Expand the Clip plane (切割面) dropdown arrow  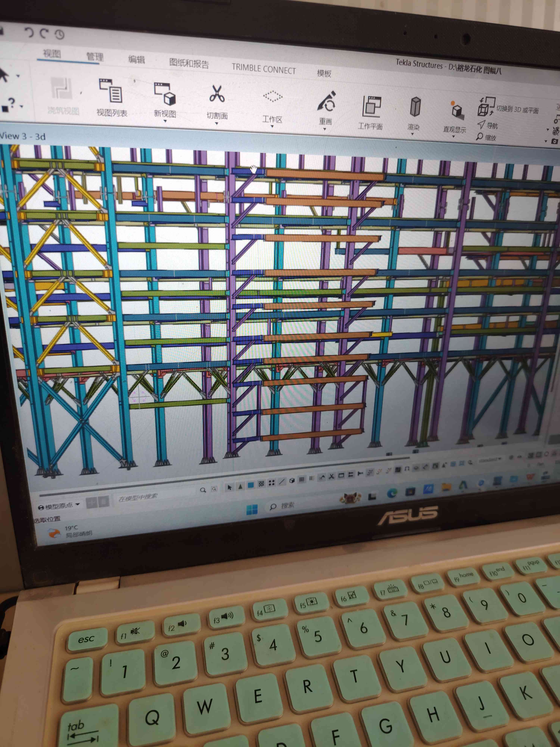pos(217,124)
